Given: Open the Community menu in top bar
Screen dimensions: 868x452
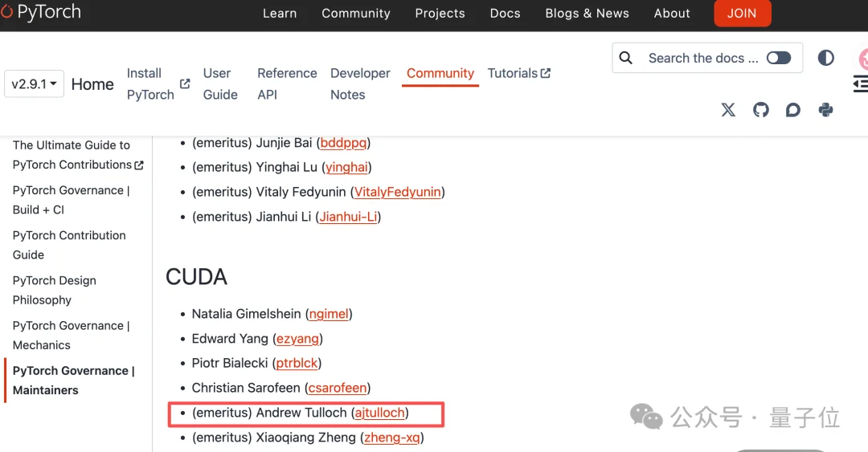Looking at the screenshot, I should (356, 14).
